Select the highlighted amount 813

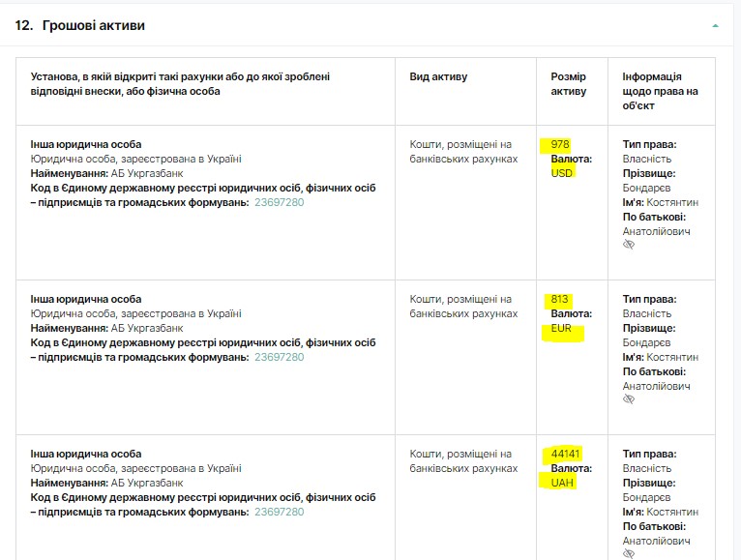(x=559, y=300)
